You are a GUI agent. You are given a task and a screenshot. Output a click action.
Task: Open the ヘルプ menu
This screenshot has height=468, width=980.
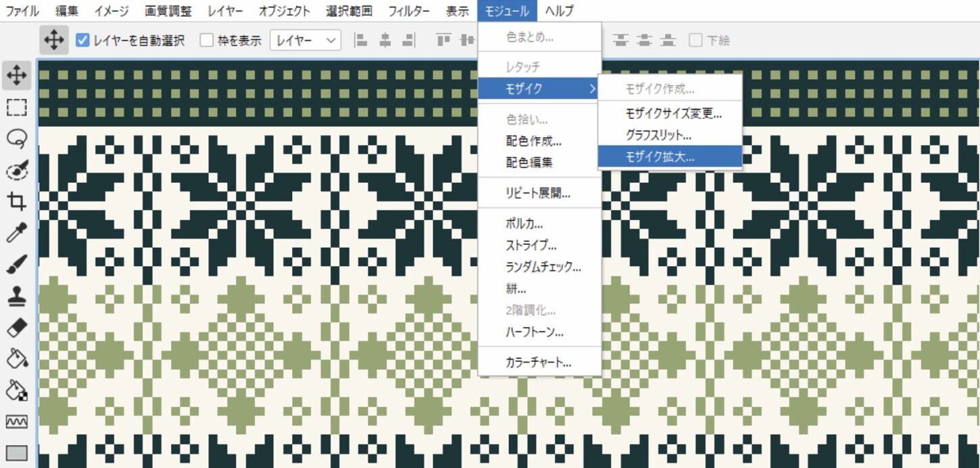(560, 11)
